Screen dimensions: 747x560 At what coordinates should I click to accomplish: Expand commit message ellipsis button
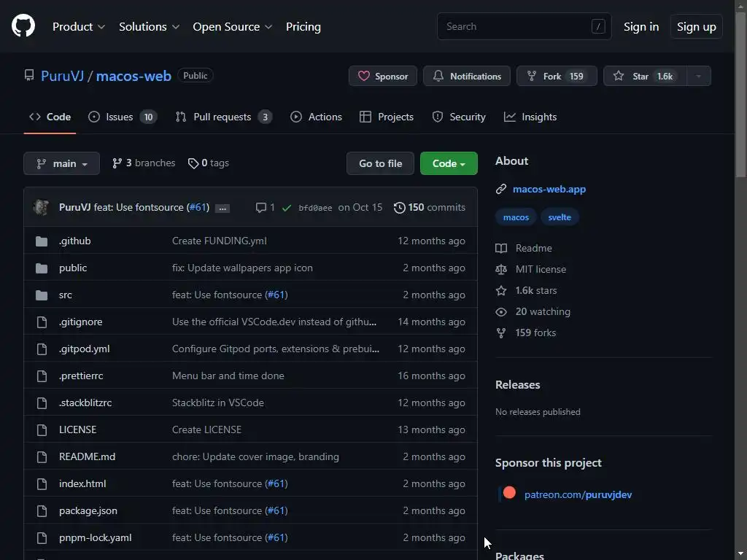(x=222, y=208)
